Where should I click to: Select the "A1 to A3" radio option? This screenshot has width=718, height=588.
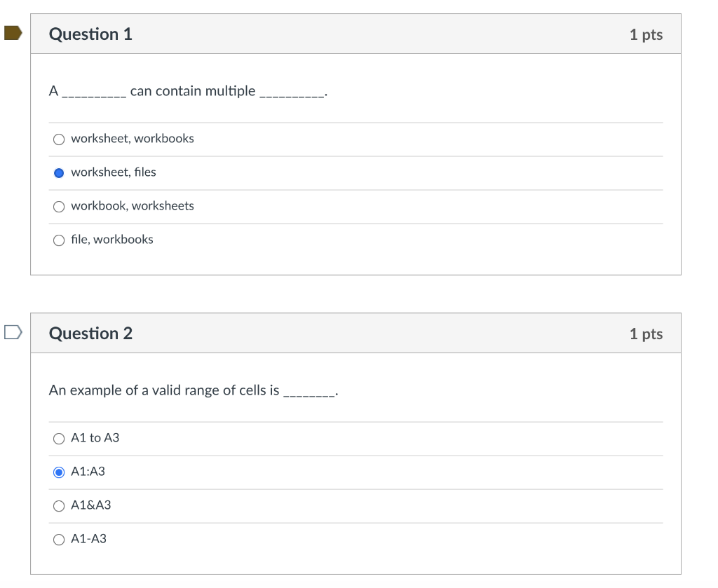pos(59,438)
